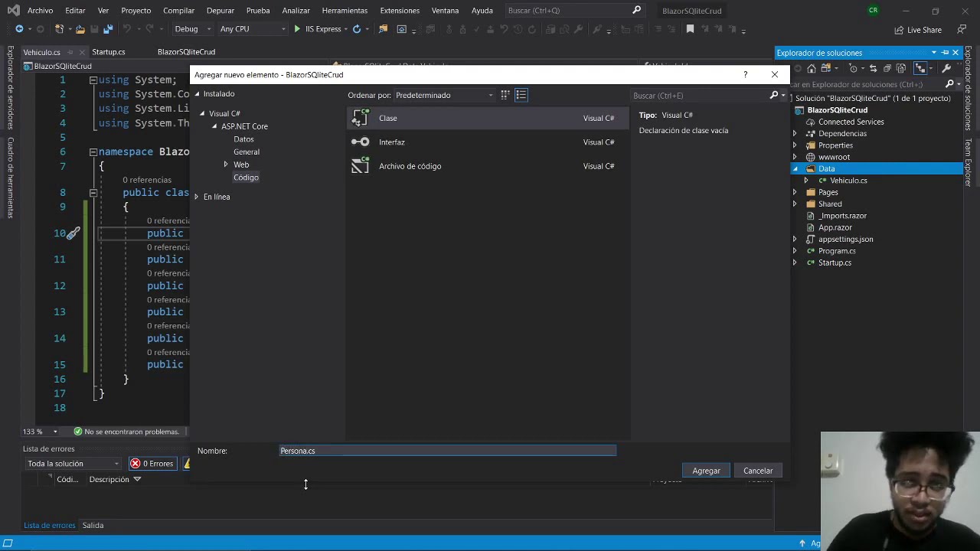Screen dimensions: 980x551
Task: Open the Herramientas menu
Action: [345, 10]
